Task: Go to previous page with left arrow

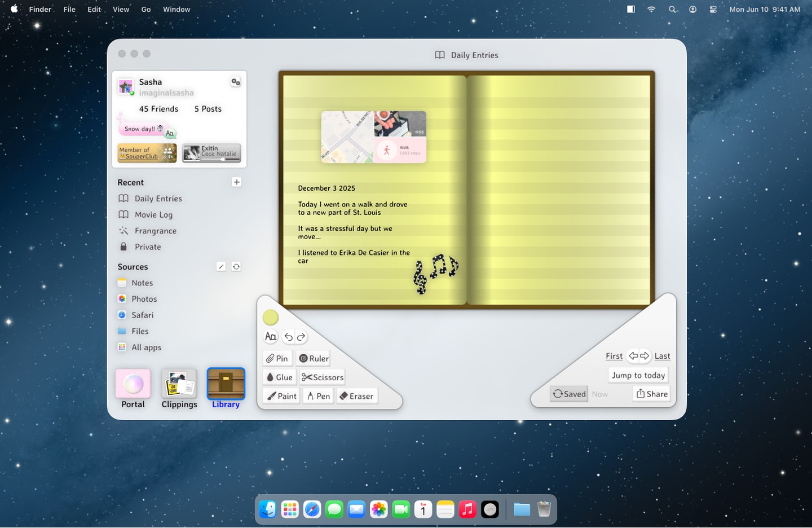Action: [633, 356]
